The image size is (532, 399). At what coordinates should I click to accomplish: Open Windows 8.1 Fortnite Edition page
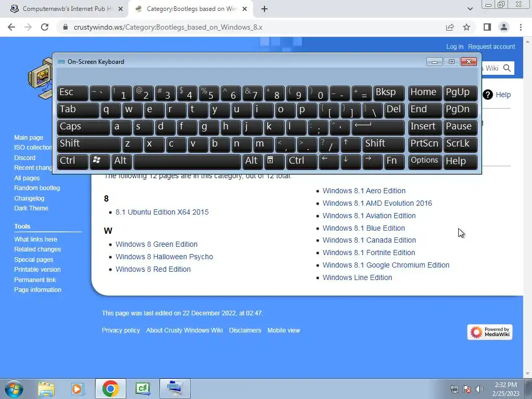click(x=369, y=253)
